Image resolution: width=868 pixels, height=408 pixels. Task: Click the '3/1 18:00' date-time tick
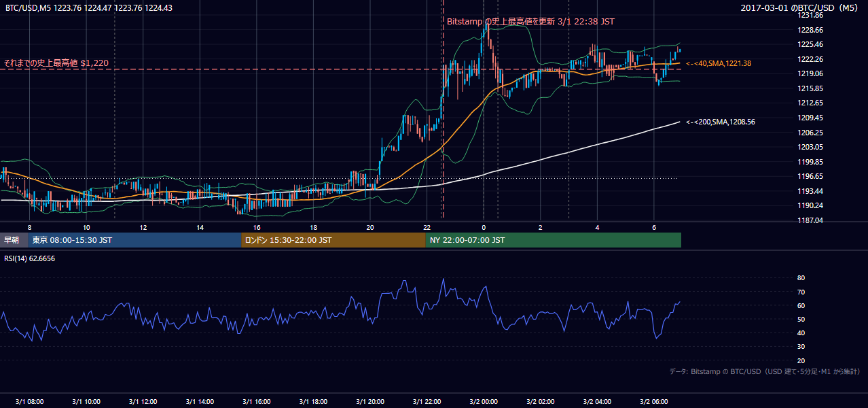pos(313,402)
